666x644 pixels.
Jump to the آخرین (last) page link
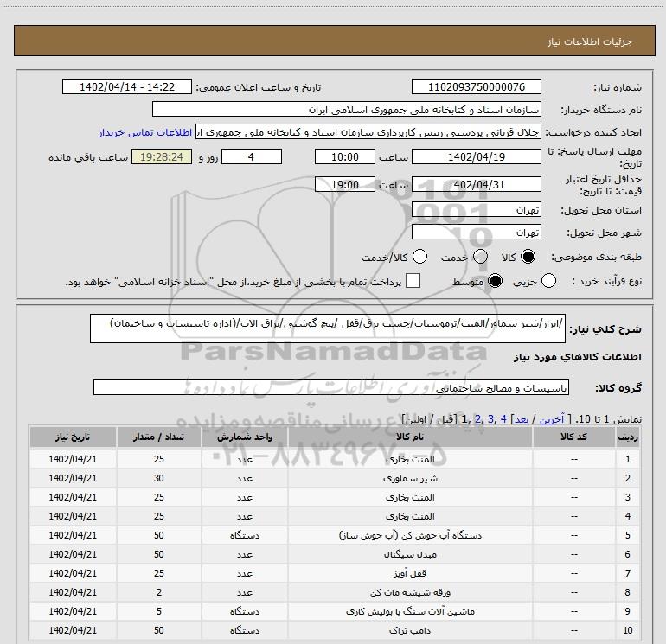click(551, 419)
